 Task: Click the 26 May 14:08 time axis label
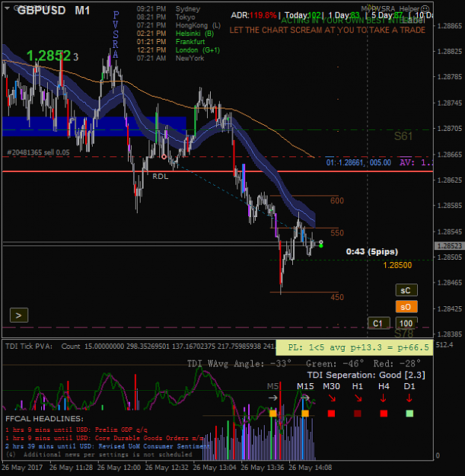(x=310, y=468)
